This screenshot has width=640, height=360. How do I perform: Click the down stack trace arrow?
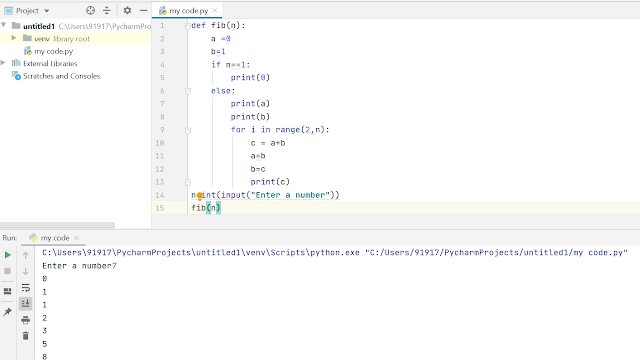click(x=25, y=271)
